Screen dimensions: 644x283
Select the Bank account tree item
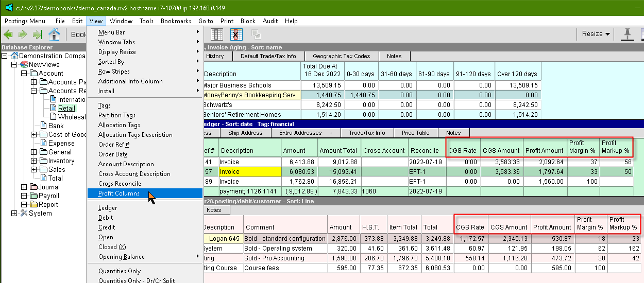point(56,126)
